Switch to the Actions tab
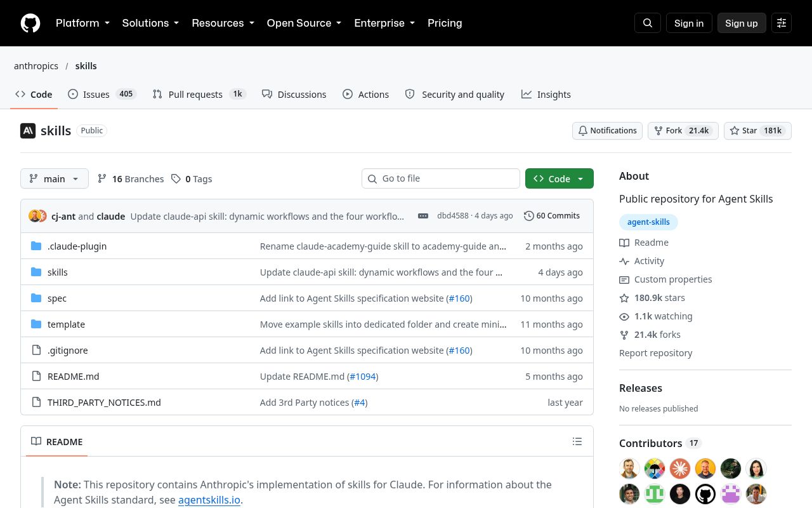This screenshot has height=508, width=812. [366, 95]
